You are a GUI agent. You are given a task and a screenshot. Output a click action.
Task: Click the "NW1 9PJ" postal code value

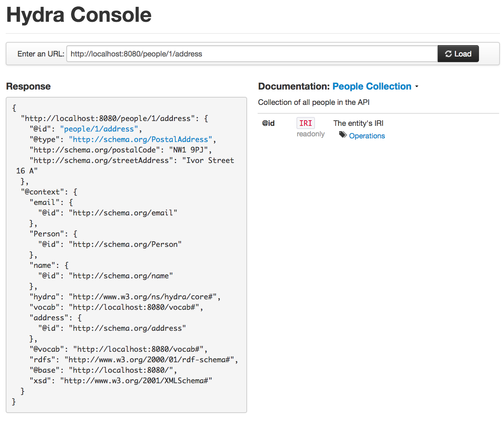pos(188,150)
